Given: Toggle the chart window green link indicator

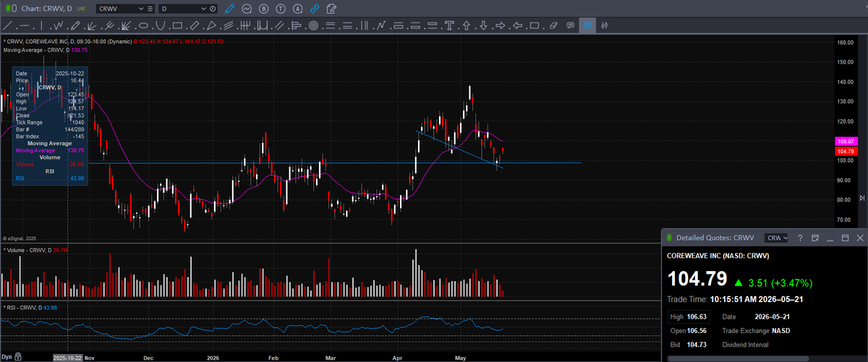Looking at the screenshot, I should [x=7, y=8].
